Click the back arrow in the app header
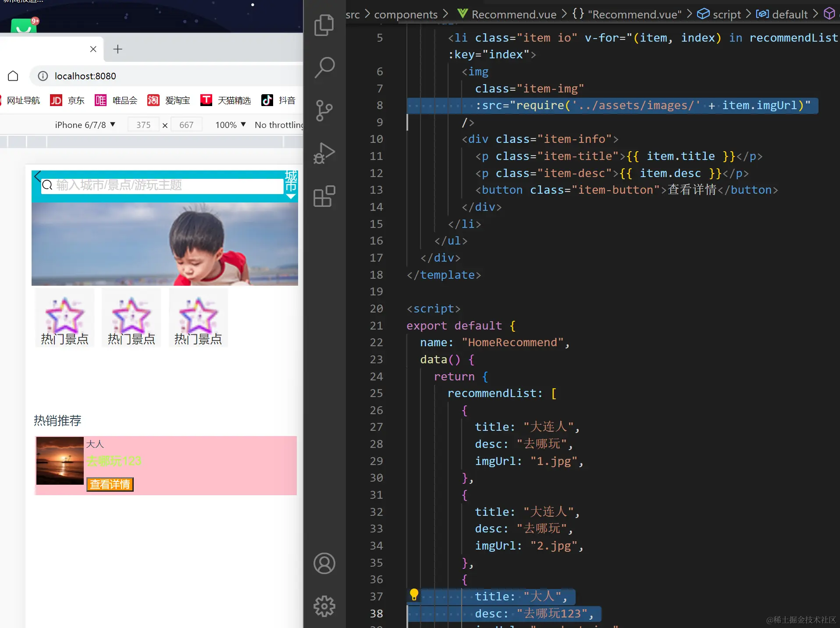840x628 pixels. point(37,176)
